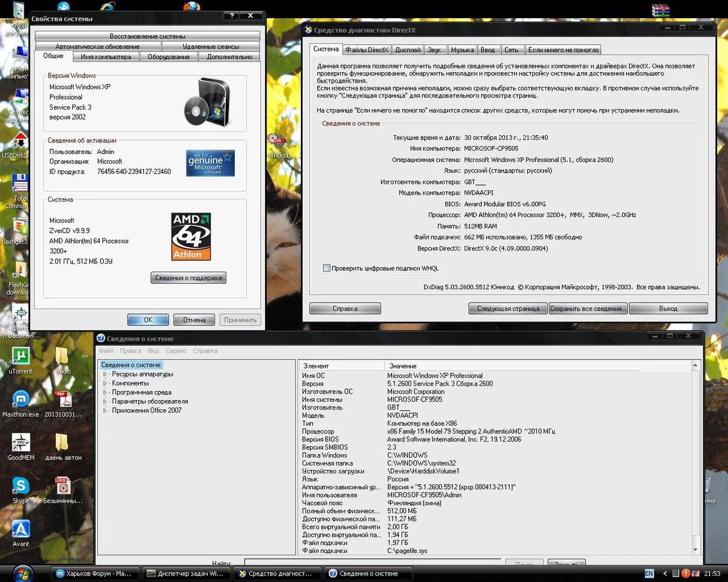
Task: Open Удаленные сеансы tab
Action: pyautogui.click(x=211, y=47)
